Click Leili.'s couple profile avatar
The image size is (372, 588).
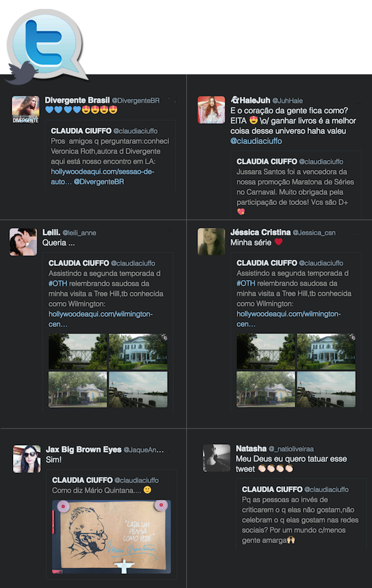pyautogui.click(x=23, y=242)
